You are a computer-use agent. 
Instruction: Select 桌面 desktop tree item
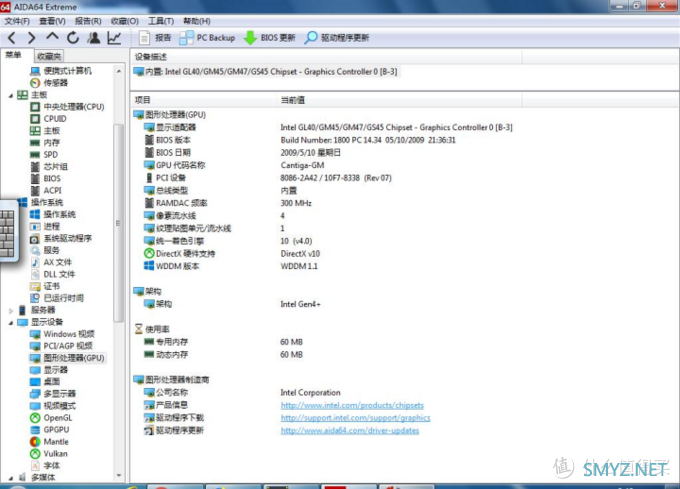click(45, 381)
